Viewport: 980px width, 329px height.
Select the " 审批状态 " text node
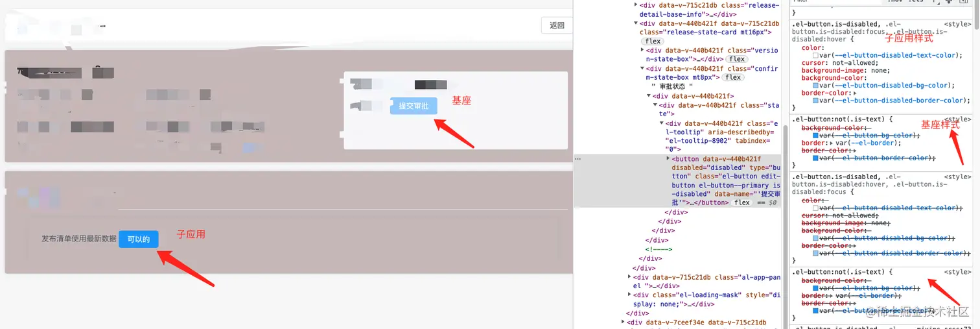(x=672, y=86)
